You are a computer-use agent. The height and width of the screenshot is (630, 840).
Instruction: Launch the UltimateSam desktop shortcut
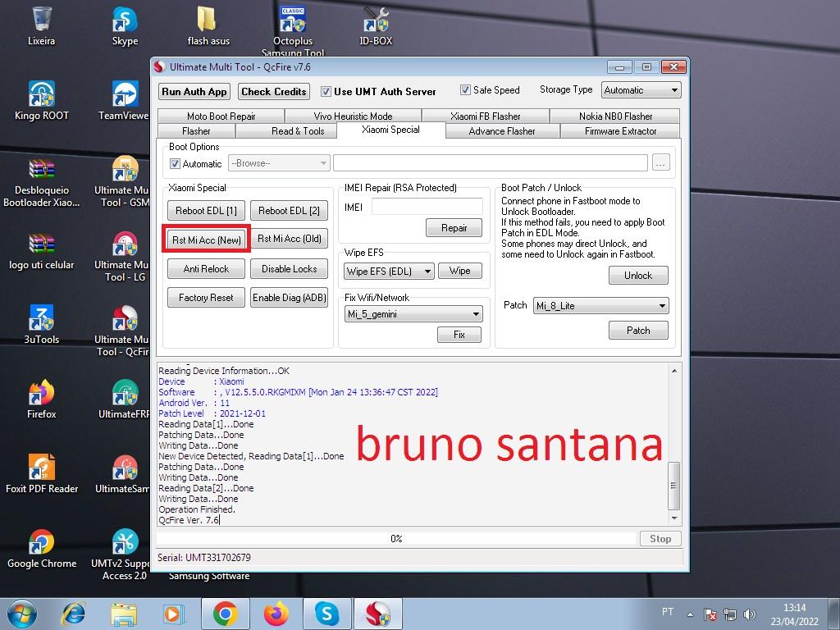(124, 473)
